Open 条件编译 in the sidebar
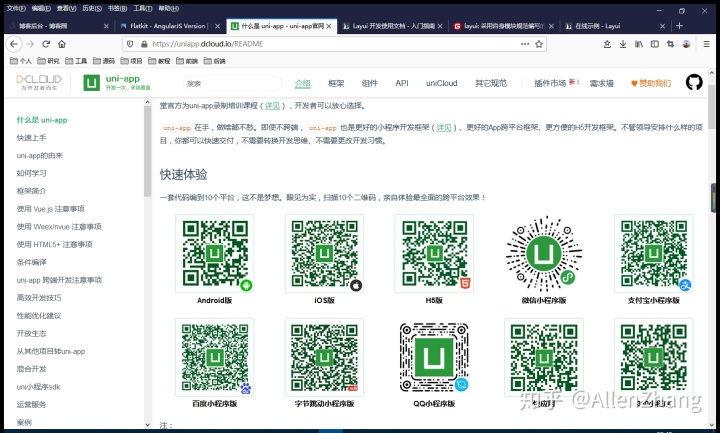This screenshot has height=433, width=720. 31,262
